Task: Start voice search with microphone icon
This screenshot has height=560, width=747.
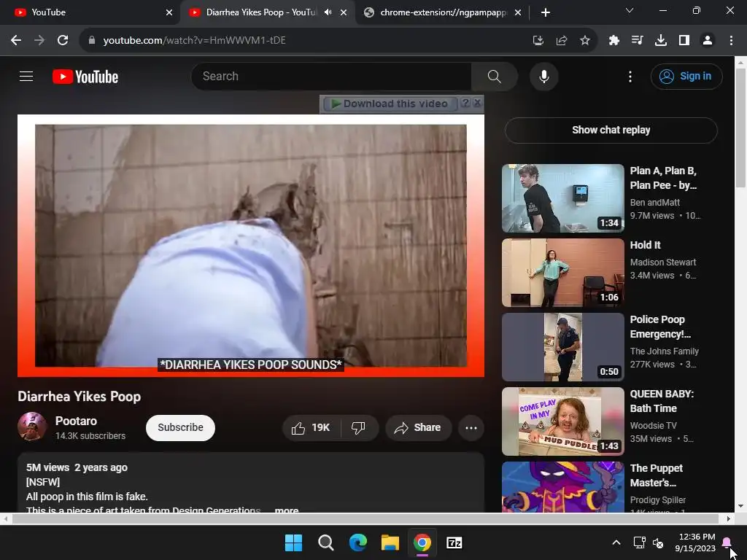Action: [543, 76]
